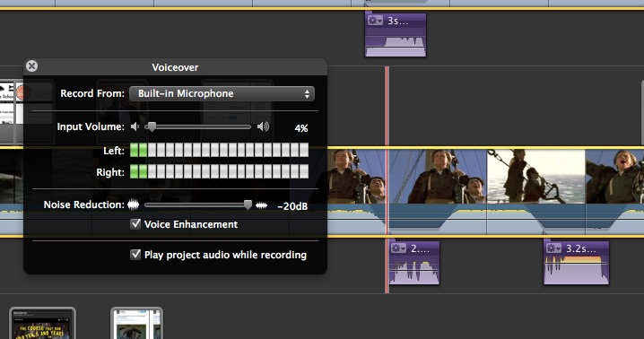
Task: Uncheck the Voice Enhancement checkbox
Action: click(135, 224)
